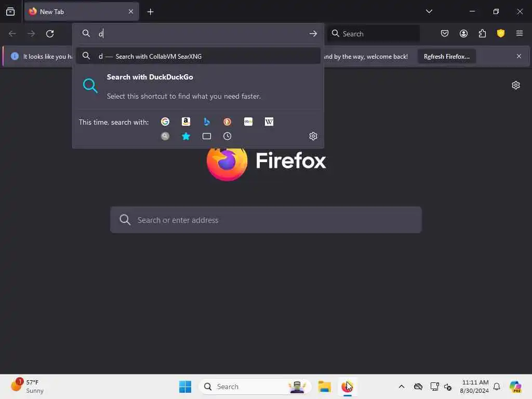Select the Search with DuckDuckGo shortcut
This screenshot has height=399, width=532.
click(198, 87)
